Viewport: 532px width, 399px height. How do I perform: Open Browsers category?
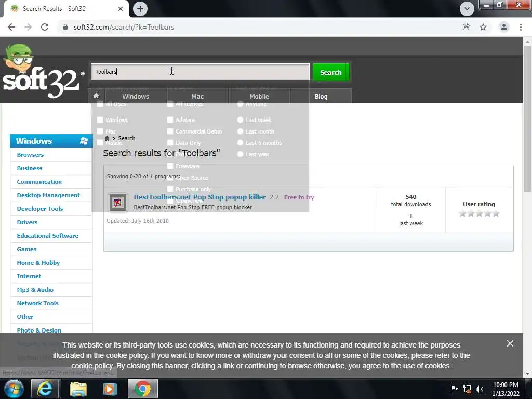30,155
